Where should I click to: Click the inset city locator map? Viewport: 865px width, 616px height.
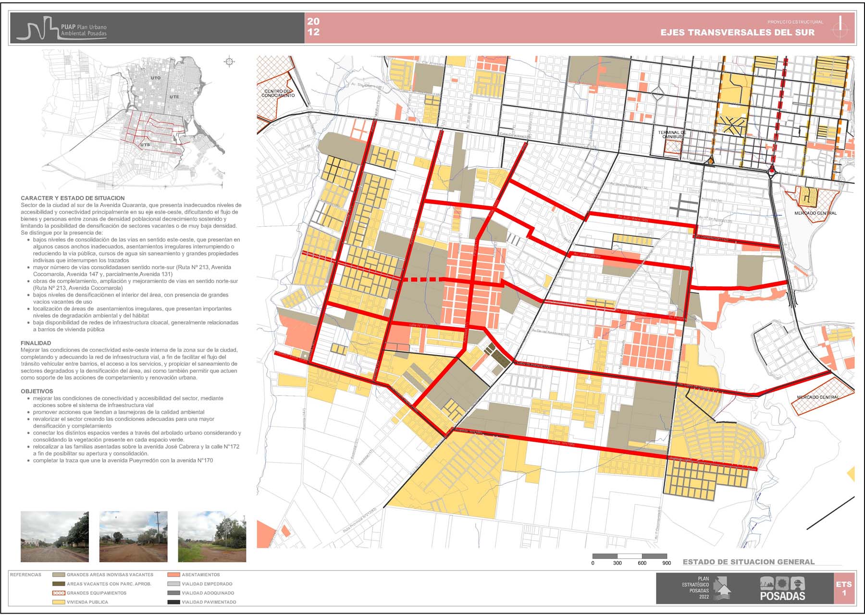[134, 119]
